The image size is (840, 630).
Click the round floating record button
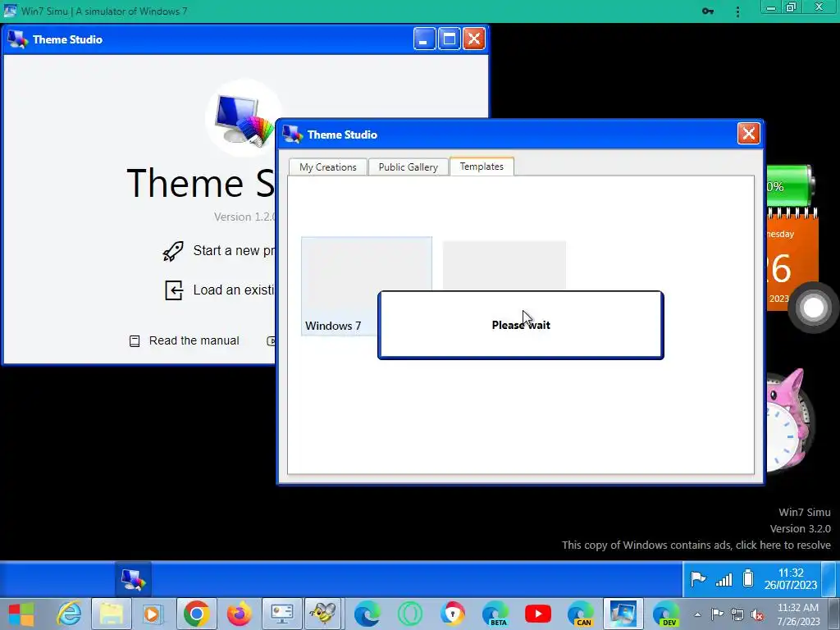point(813,308)
